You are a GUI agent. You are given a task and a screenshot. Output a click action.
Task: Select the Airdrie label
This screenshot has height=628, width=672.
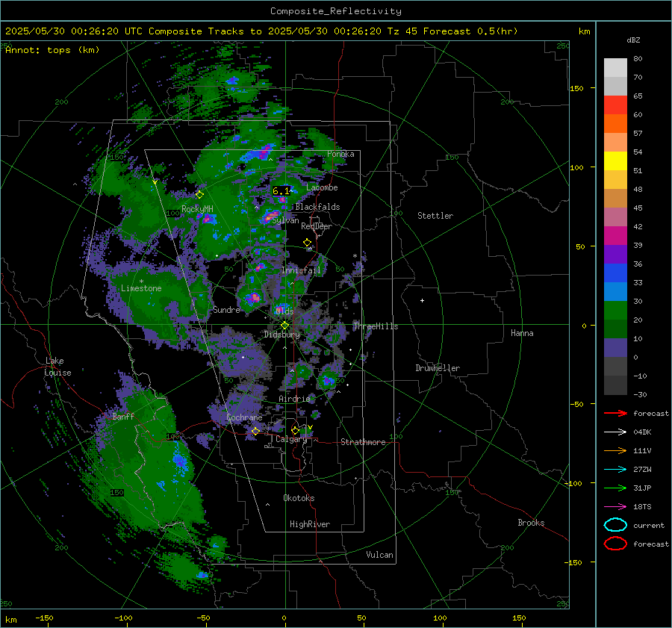pyautogui.click(x=294, y=399)
